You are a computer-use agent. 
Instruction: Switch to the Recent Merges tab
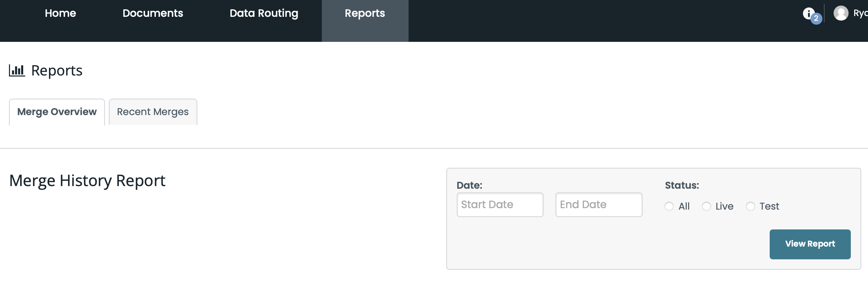(x=153, y=112)
